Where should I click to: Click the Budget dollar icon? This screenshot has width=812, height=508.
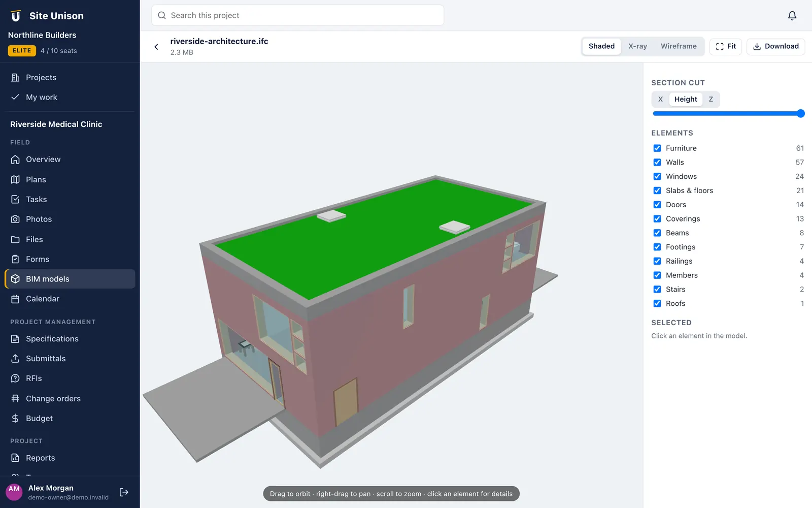pyautogui.click(x=15, y=418)
